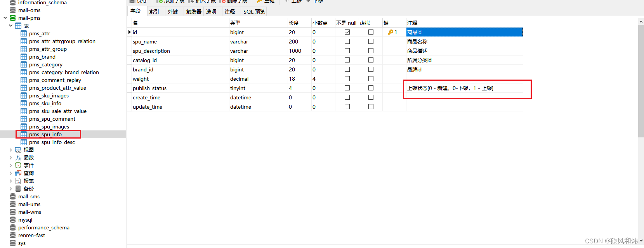Select the 字段 tab
The height and width of the screenshot is (248, 644).
pyautogui.click(x=136, y=11)
